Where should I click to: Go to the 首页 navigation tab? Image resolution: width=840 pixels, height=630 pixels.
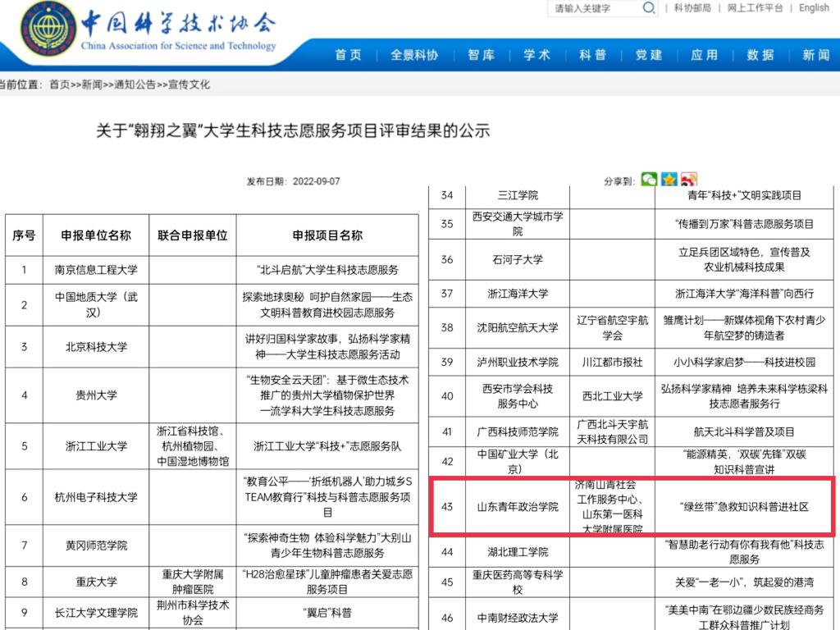[349, 55]
